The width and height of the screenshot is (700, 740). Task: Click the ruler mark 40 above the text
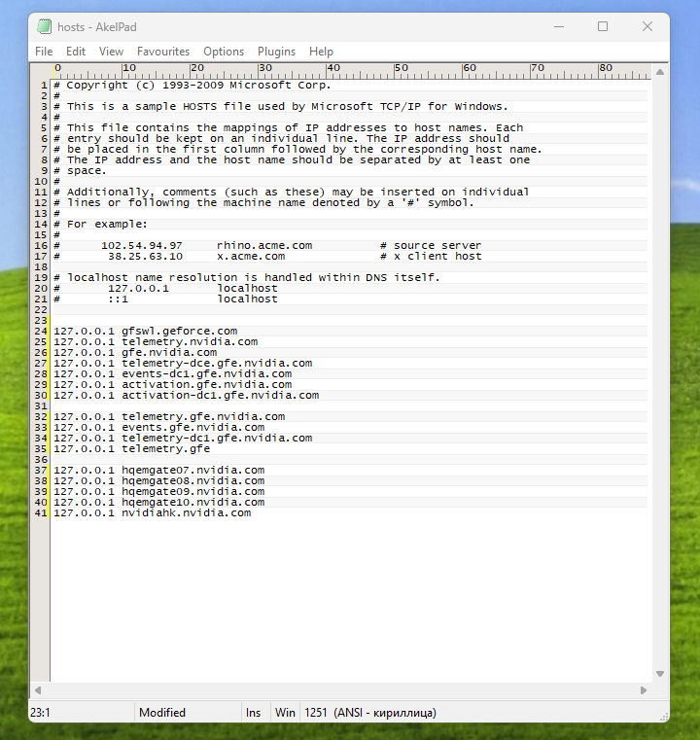point(332,68)
